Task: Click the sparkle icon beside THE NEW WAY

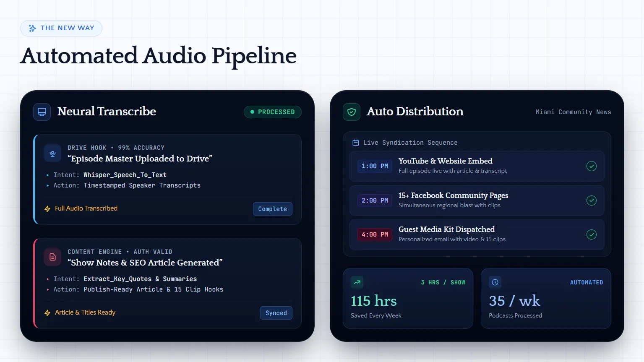Action: (x=32, y=28)
